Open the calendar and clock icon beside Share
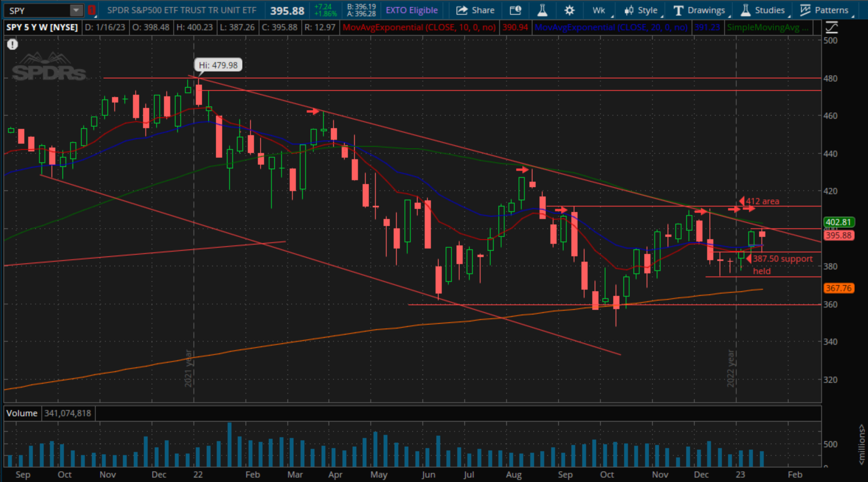Image resolution: width=868 pixels, height=482 pixels. [x=516, y=10]
